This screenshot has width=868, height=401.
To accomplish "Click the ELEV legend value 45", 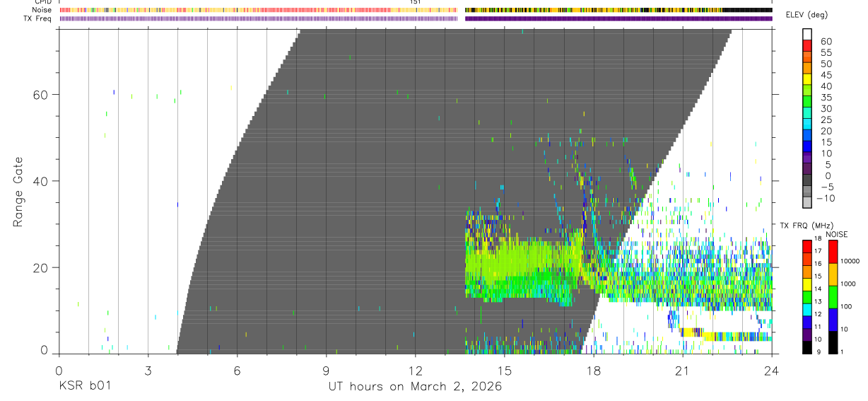I will (x=826, y=76).
